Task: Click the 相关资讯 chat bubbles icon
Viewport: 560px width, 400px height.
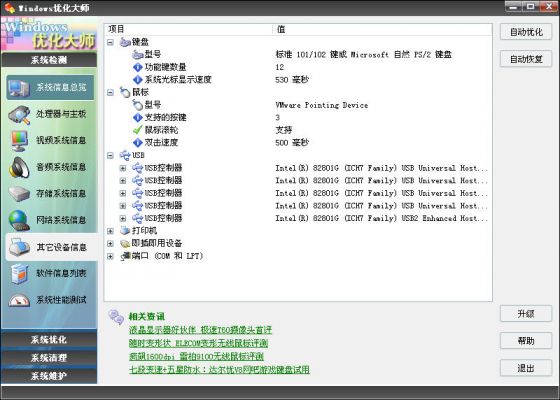Action: tap(116, 317)
